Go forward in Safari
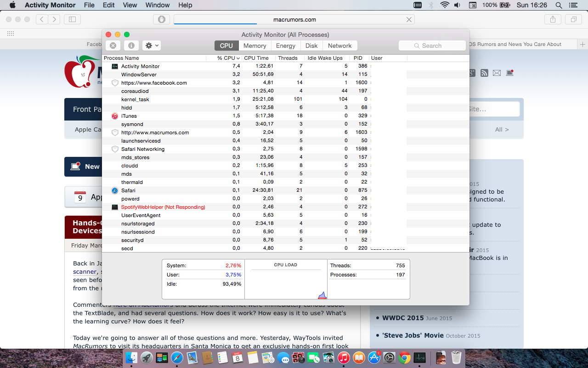The image size is (588, 368). coord(54,19)
